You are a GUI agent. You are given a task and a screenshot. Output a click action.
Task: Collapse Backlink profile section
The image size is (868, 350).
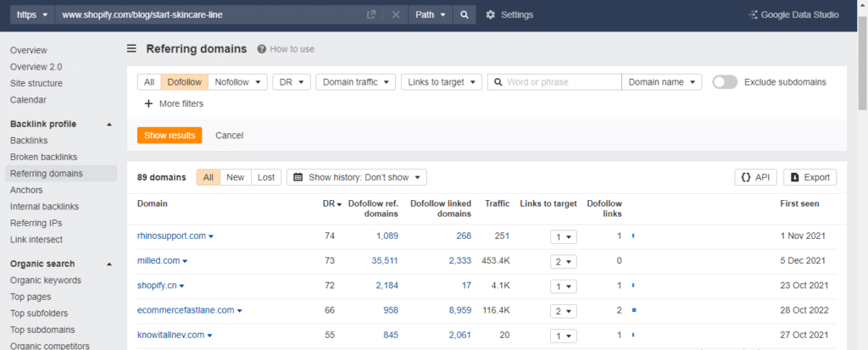(109, 124)
